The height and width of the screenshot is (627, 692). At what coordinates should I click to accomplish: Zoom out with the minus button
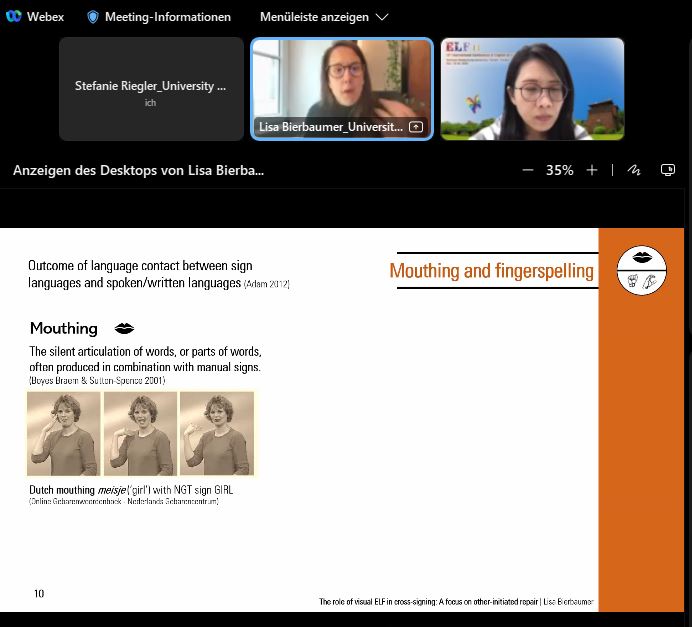tap(528, 170)
